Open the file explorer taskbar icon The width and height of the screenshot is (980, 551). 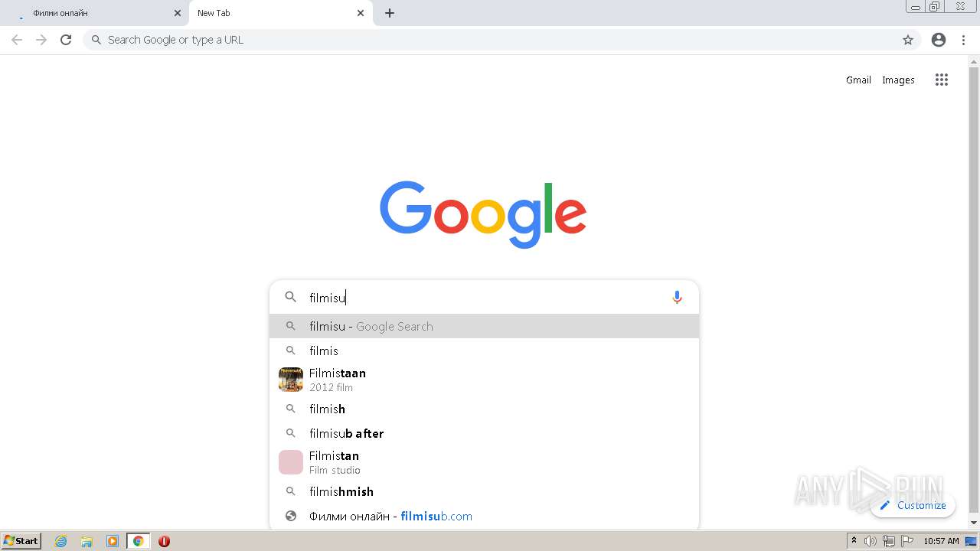pyautogui.click(x=87, y=541)
